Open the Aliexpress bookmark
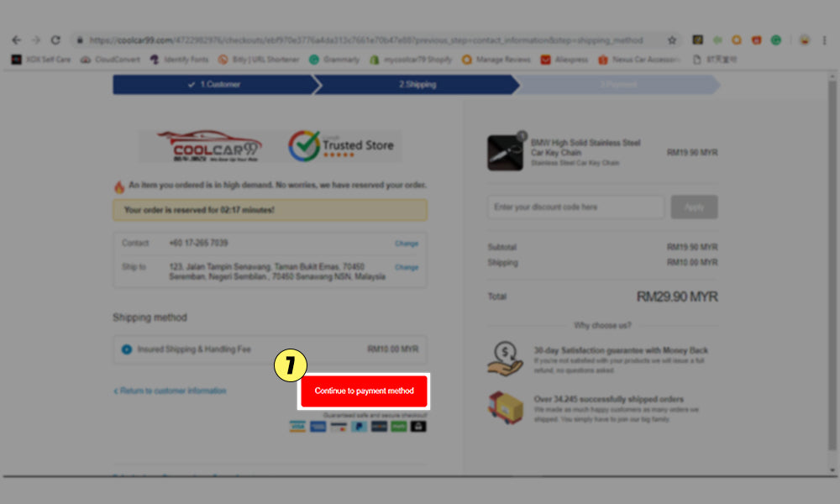 click(564, 60)
